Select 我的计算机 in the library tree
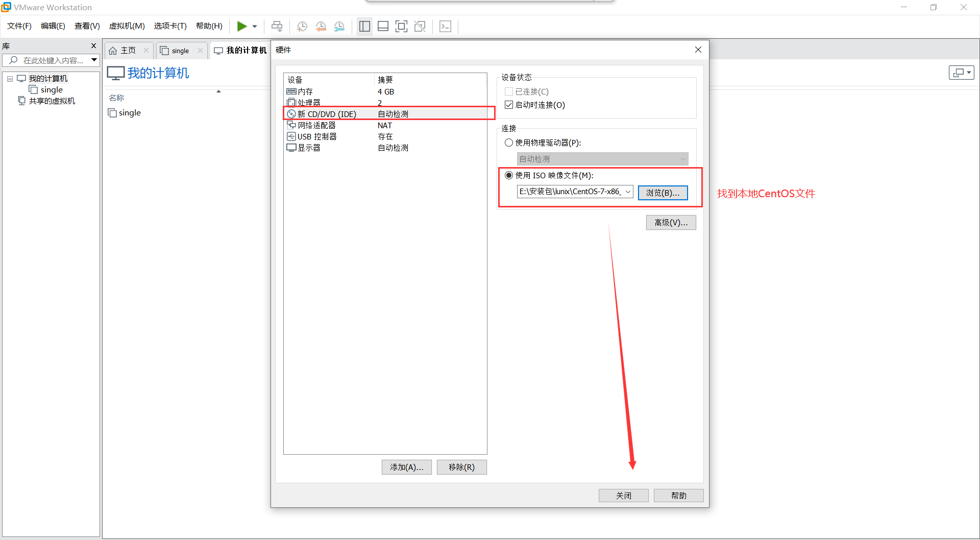Viewport: 980px width, 540px height. coord(48,79)
